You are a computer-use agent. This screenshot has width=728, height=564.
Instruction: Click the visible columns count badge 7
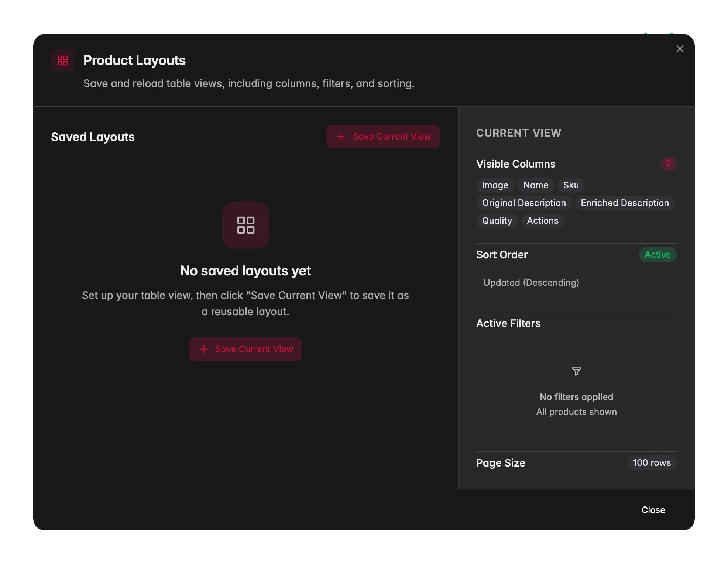pyautogui.click(x=668, y=164)
